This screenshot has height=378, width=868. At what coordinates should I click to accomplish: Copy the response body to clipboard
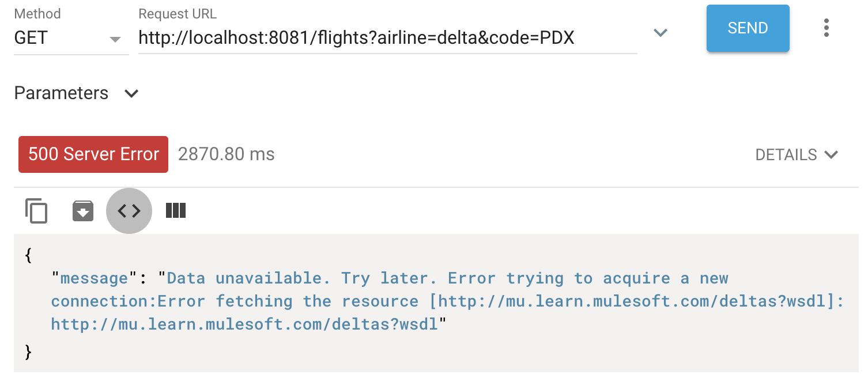[36, 211]
